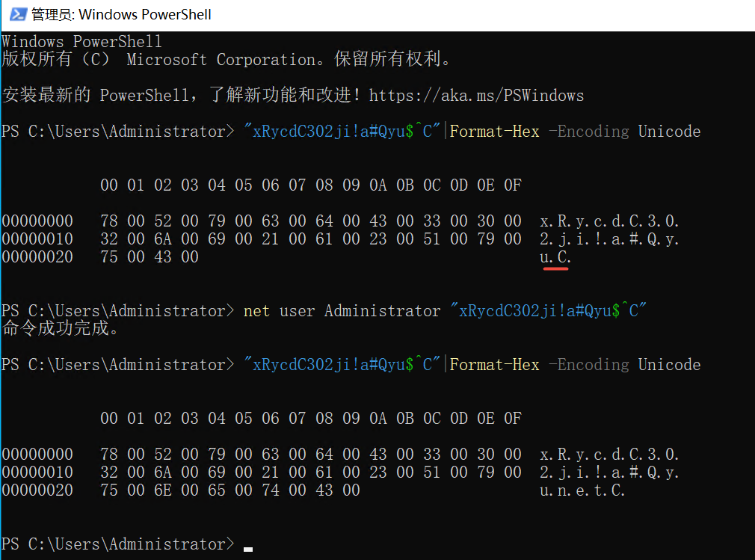This screenshot has width=755, height=560.
Task: Click the second Format-Hex command text
Action: (x=495, y=365)
